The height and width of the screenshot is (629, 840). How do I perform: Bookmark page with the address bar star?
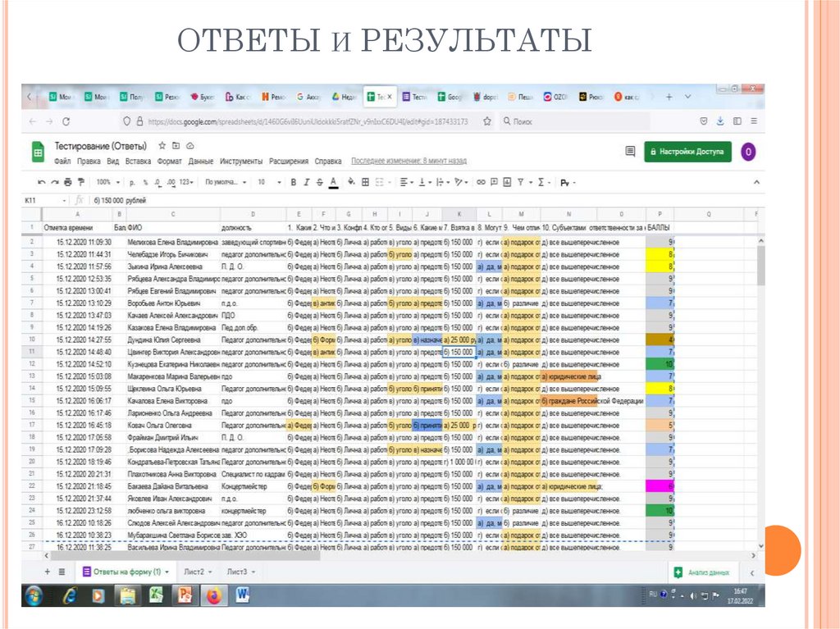(487, 121)
